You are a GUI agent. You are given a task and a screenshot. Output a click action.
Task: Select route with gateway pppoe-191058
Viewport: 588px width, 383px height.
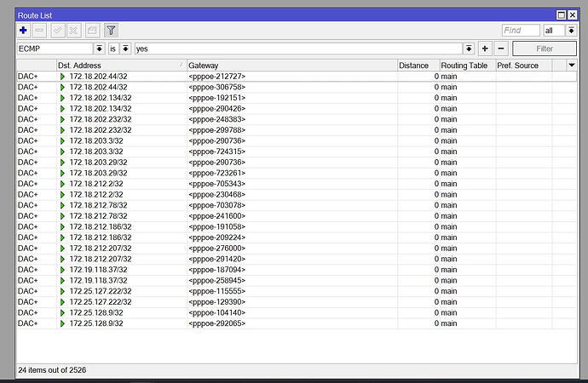click(x=297, y=227)
